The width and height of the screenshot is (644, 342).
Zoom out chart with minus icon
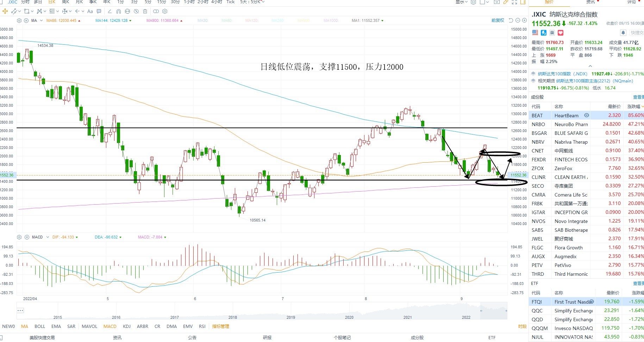(x=518, y=20)
